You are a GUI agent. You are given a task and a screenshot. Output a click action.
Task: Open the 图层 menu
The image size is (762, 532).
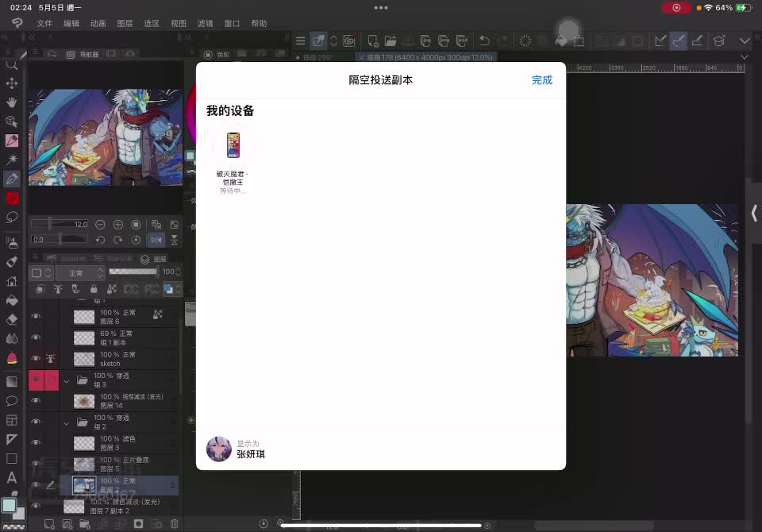coord(125,23)
